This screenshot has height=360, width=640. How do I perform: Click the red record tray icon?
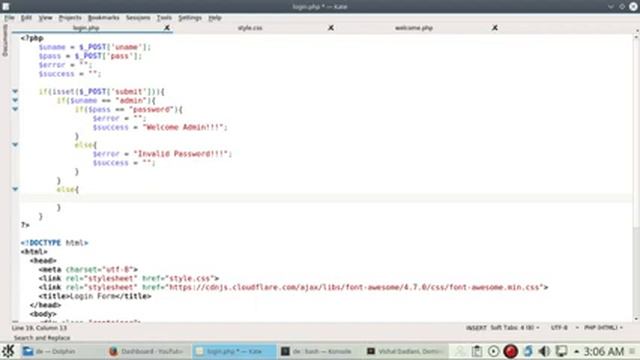pyautogui.click(x=510, y=351)
